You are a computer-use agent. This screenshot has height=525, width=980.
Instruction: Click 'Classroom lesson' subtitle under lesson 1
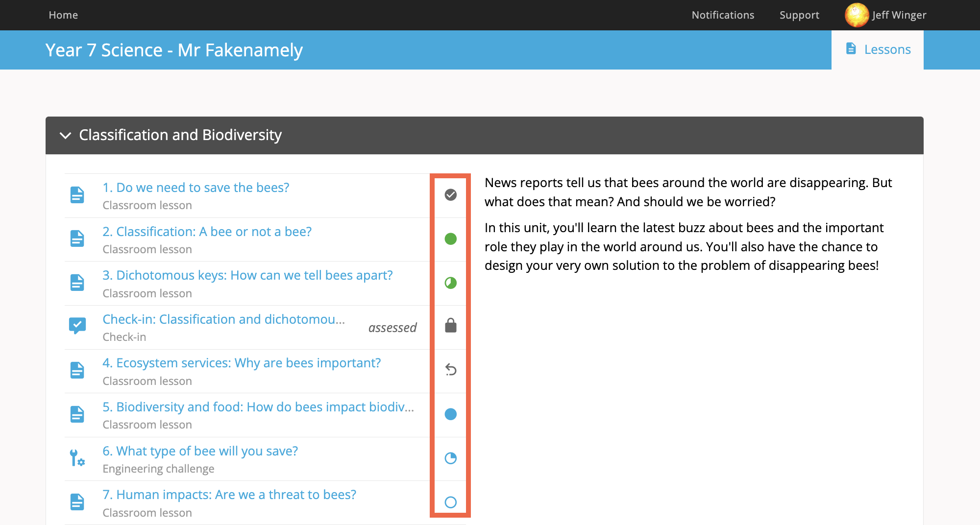(x=147, y=205)
